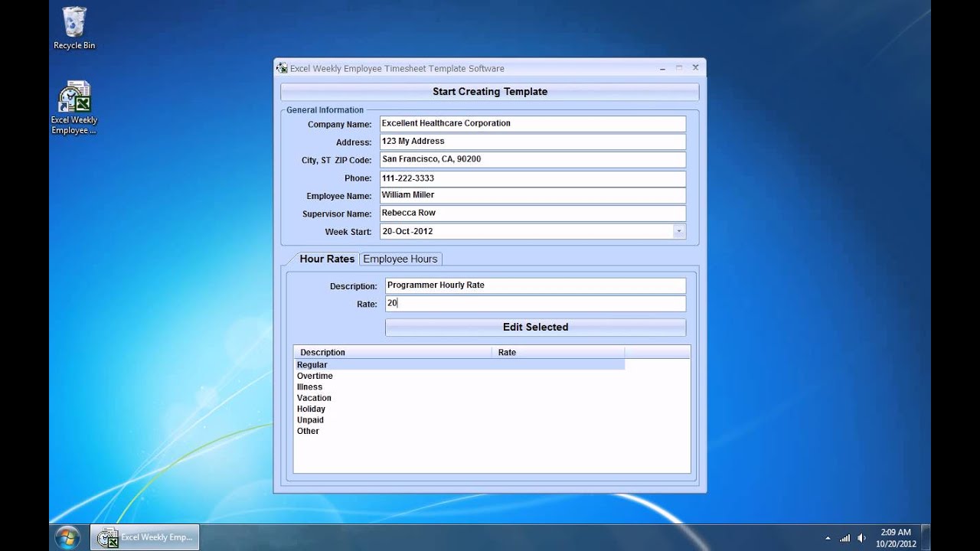
Task: Minimize the Timesheet Template Software window
Action: pyautogui.click(x=662, y=68)
